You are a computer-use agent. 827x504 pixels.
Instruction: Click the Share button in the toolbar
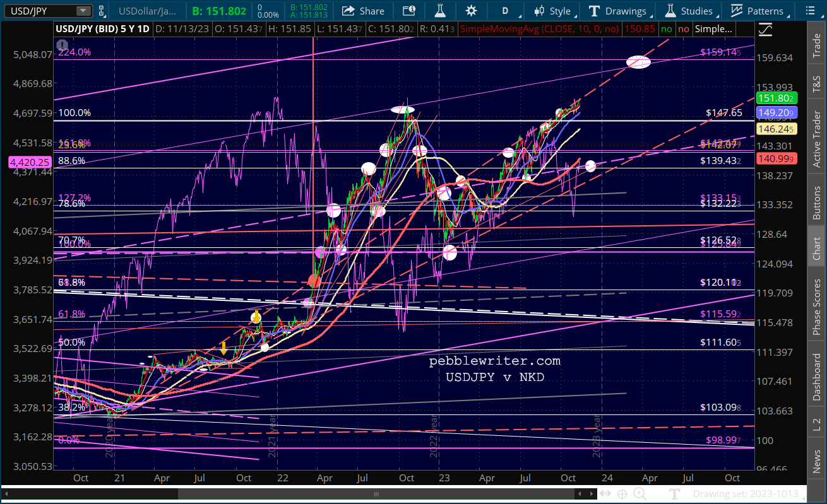coord(364,11)
